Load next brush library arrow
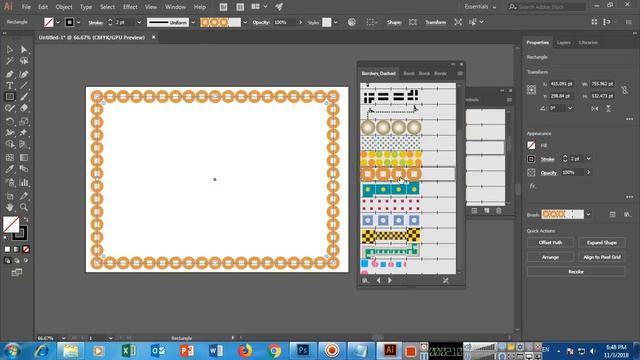The image size is (640, 360). (390, 280)
